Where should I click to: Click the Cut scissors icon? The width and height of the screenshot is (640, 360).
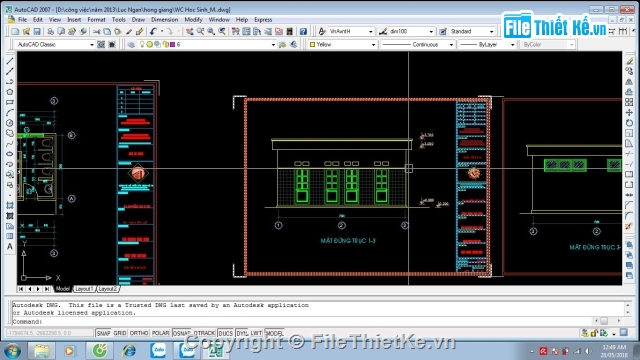click(96, 31)
